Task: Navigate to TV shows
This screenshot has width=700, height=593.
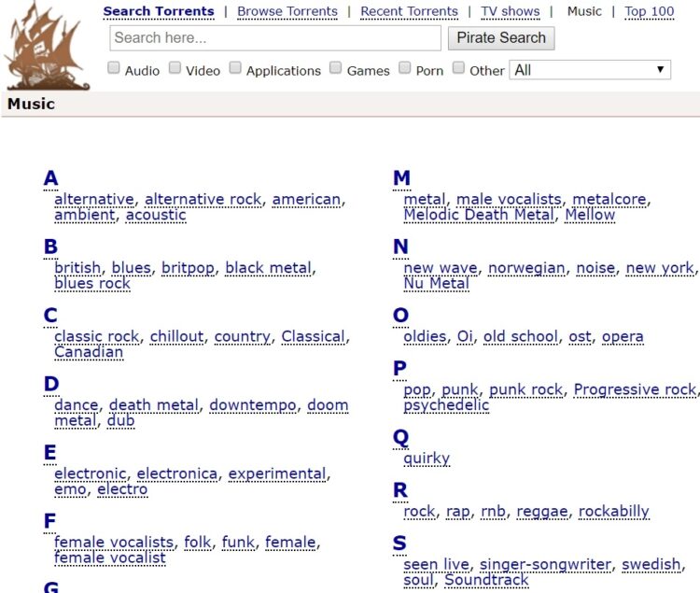Action: [x=511, y=11]
